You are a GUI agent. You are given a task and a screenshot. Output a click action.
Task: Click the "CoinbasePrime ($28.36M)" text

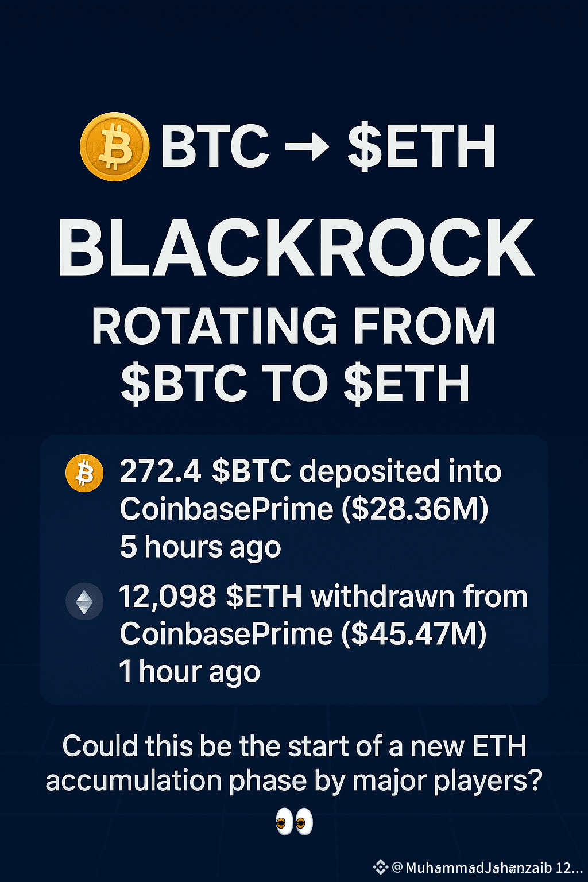pyautogui.click(x=304, y=509)
